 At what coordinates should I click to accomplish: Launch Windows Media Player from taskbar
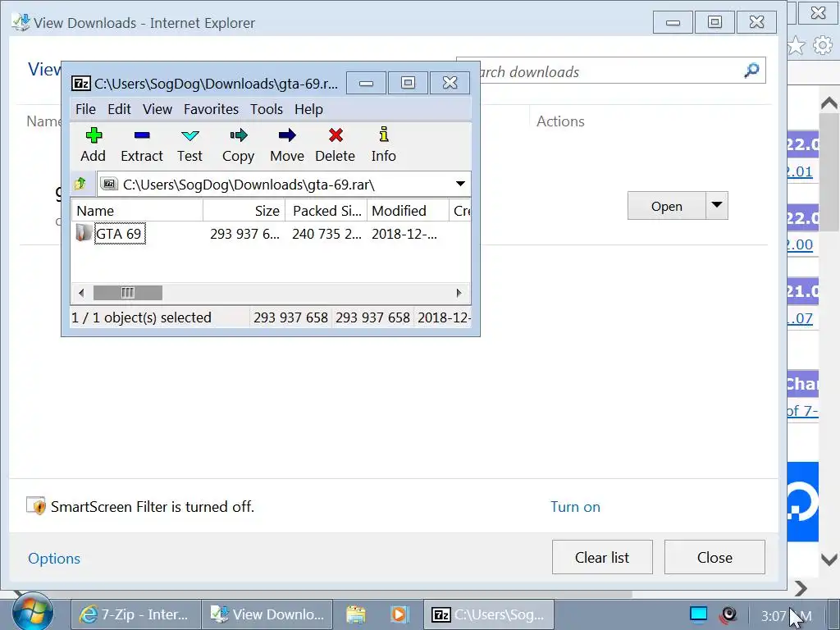399,614
